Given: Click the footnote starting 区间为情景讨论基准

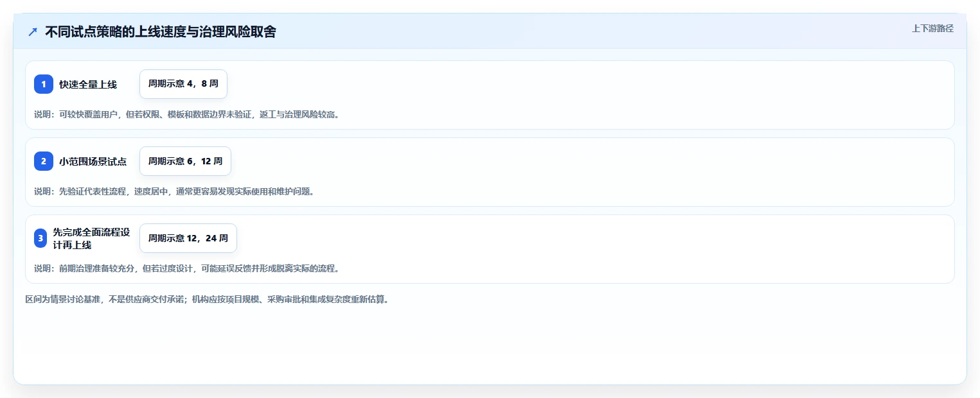Looking at the screenshot, I should 207,299.
